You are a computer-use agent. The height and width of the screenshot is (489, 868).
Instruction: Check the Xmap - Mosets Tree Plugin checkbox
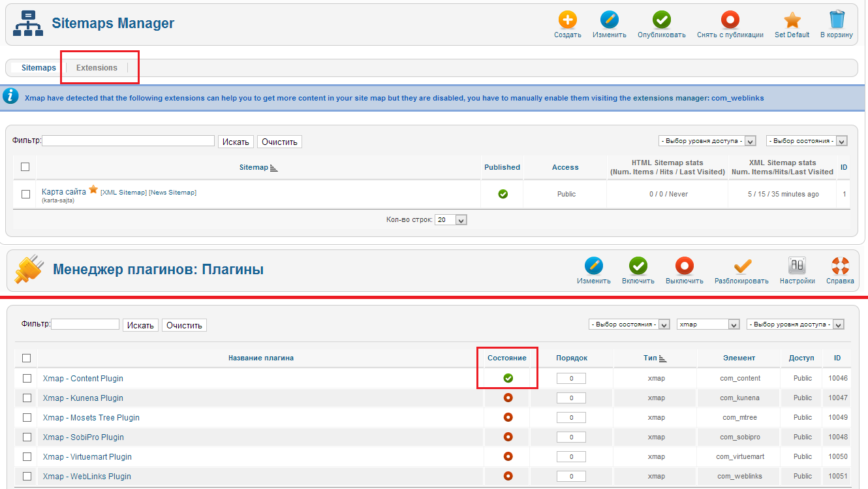point(27,417)
